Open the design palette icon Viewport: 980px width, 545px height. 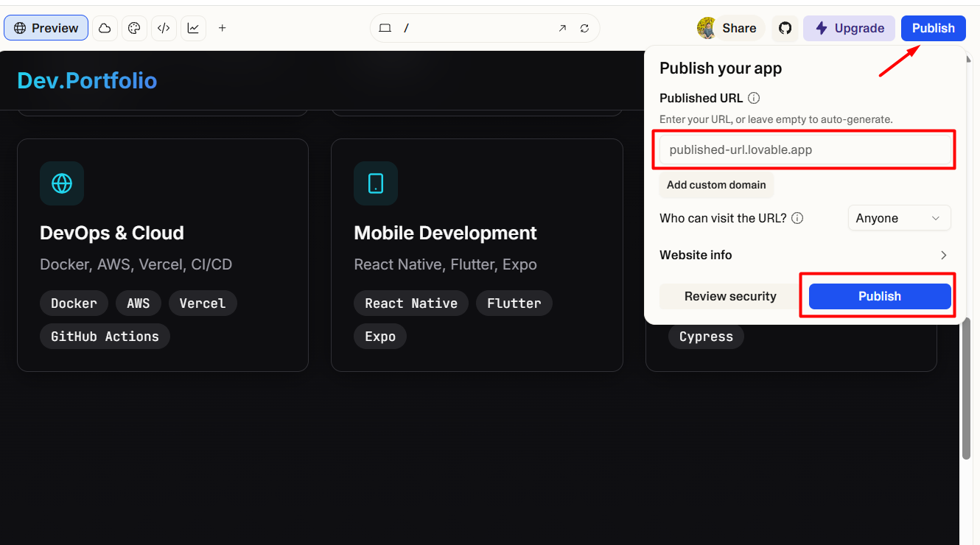coord(134,28)
